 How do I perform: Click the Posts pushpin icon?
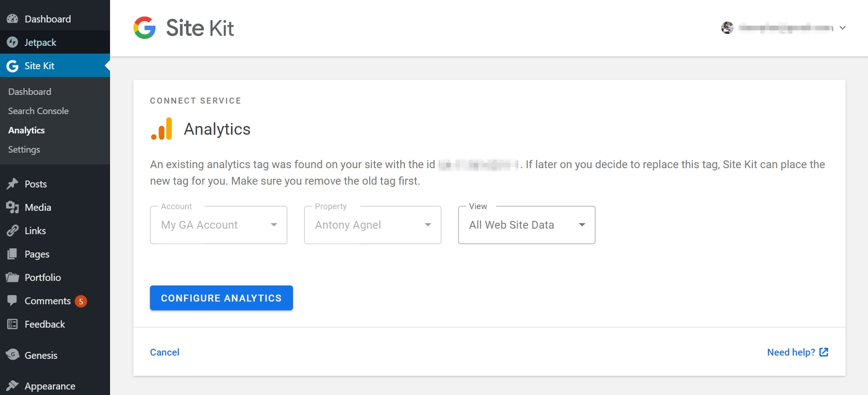[x=12, y=184]
